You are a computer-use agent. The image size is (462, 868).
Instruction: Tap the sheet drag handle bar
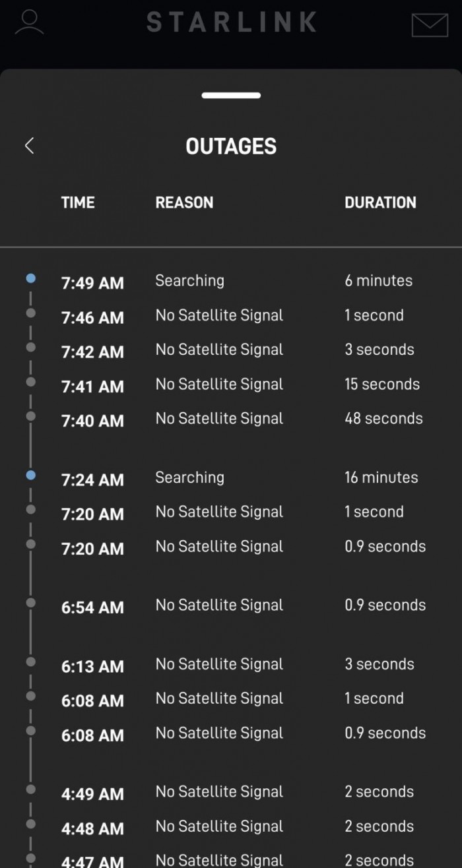(x=231, y=96)
